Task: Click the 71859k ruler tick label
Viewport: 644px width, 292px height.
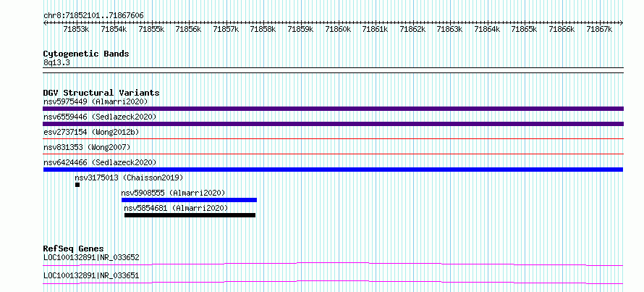Action: 300,29
